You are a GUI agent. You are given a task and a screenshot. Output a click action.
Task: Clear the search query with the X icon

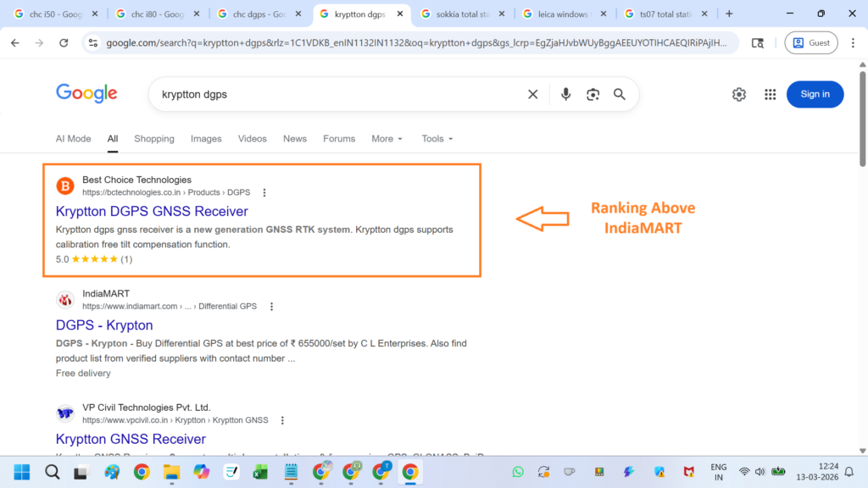532,94
